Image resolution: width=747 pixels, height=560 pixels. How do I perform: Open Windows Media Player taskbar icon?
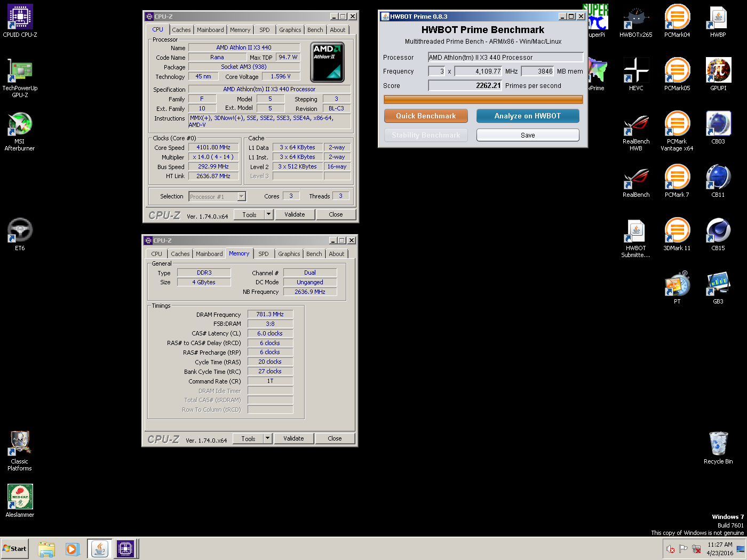point(73,549)
